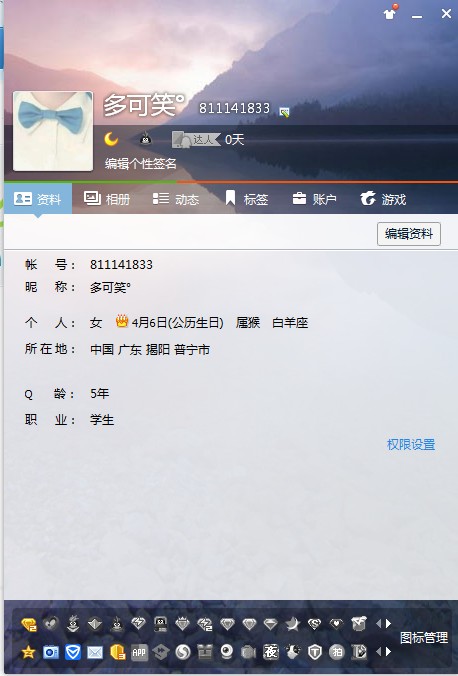This screenshot has height=676, width=458.
Task: Click the round 拍 icon
Action: [x=337, y=652]
